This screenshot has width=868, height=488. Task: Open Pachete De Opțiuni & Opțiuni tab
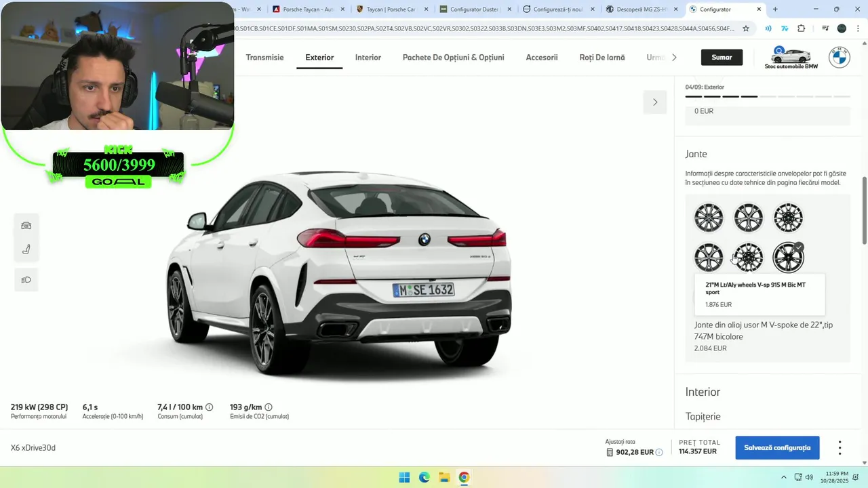pos(453,58)
